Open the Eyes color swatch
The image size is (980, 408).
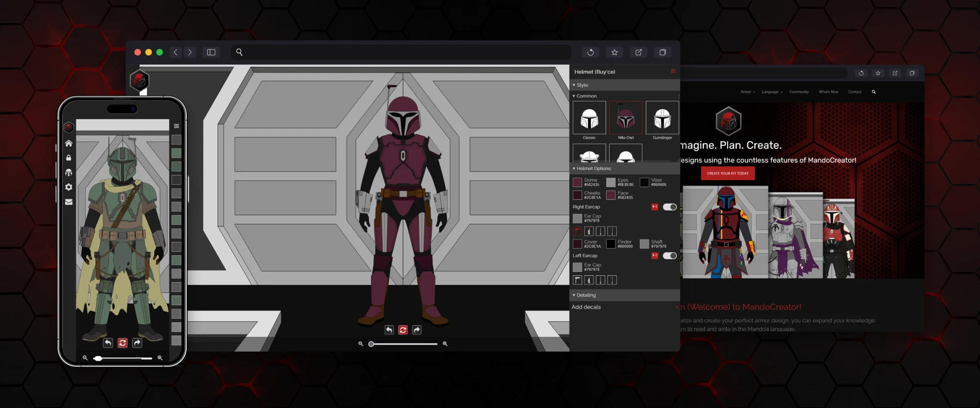[x=611, y=182]
